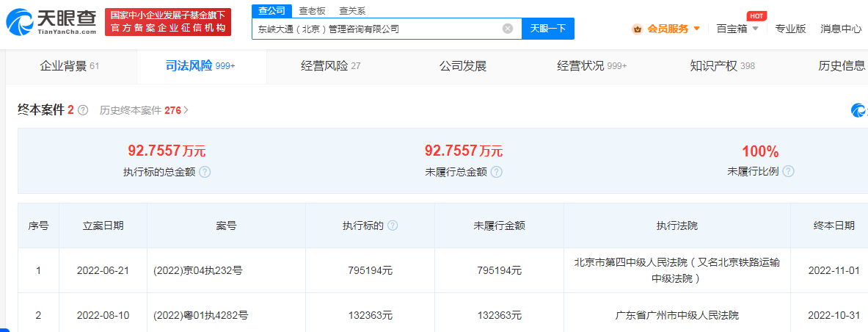Click the red 官方备案企业征信机构 banner
868x332 pixels.
(168, 22)
